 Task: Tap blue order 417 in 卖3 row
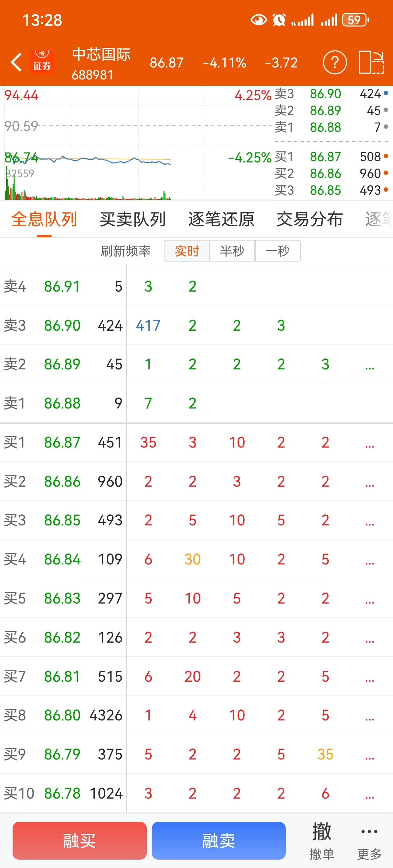tap(148, 325)
